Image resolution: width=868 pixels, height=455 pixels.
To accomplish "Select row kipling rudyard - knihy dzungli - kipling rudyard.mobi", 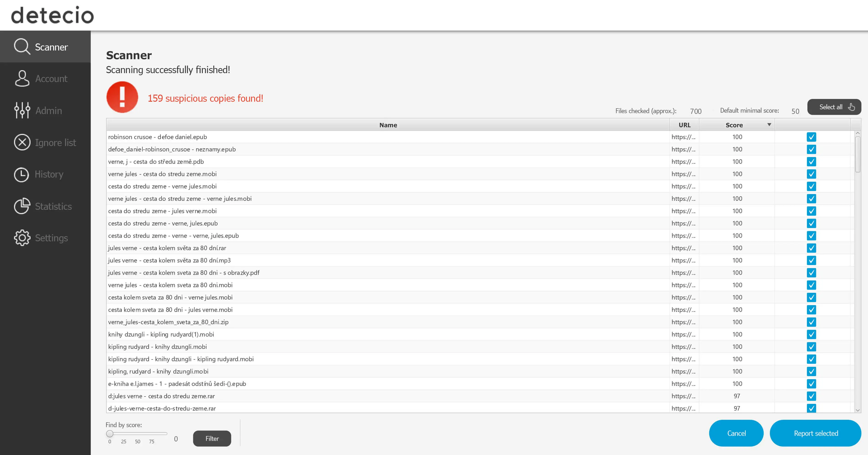I will click(x=480, y=359).
